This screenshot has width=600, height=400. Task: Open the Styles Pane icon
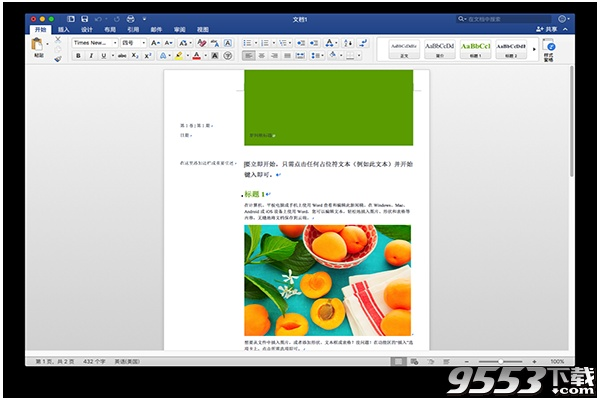click(x=548, y=50)
